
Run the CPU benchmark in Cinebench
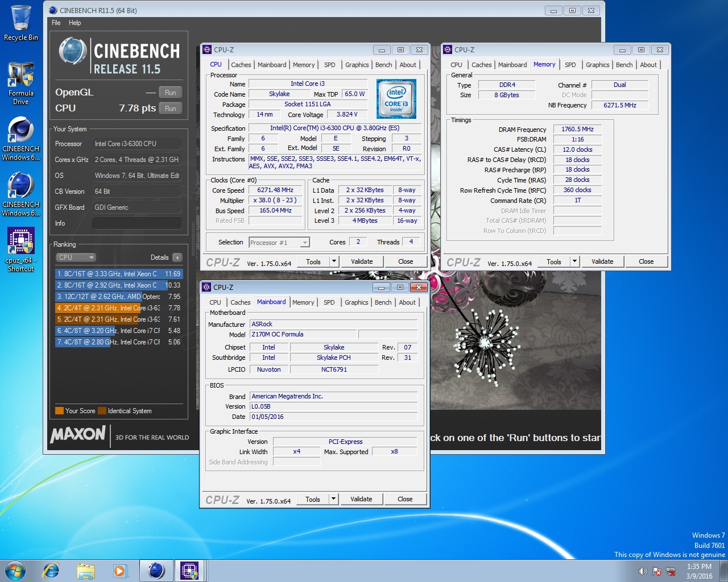point(171,109)
